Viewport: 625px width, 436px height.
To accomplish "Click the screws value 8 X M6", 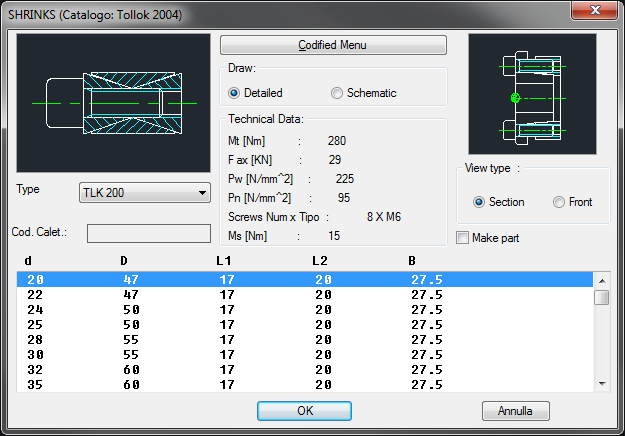I will [384, 217].
